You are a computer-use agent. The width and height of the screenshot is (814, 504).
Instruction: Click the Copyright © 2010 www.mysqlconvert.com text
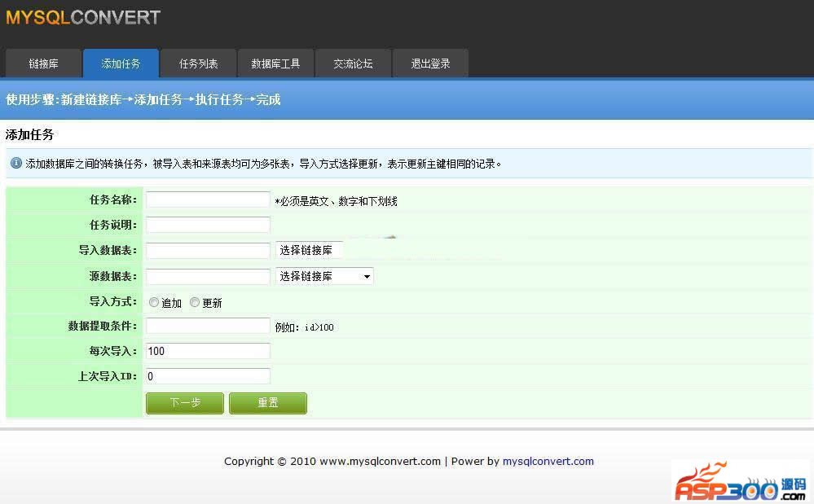click(x=332, y=461)
